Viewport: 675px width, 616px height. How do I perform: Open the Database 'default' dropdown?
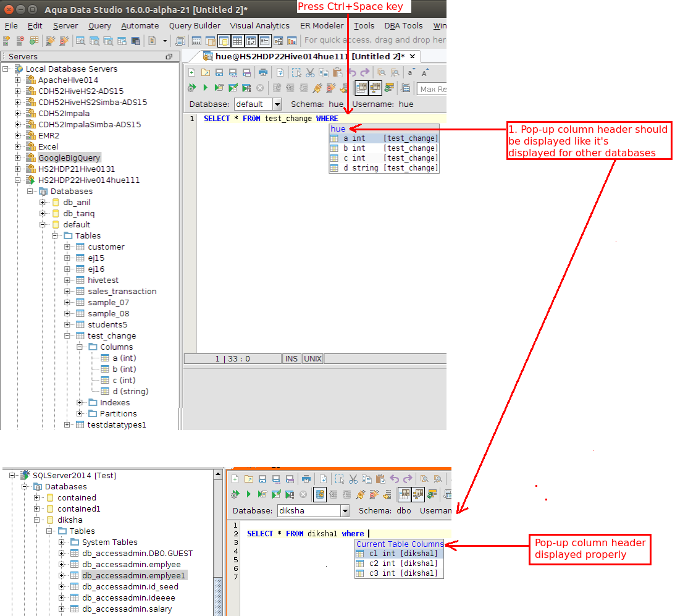coord(277,104)
